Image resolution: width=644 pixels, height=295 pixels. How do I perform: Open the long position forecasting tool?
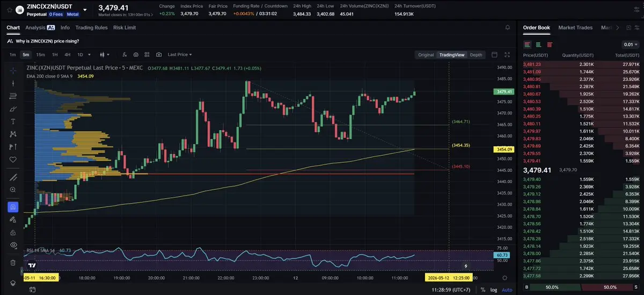pos(13,147)
